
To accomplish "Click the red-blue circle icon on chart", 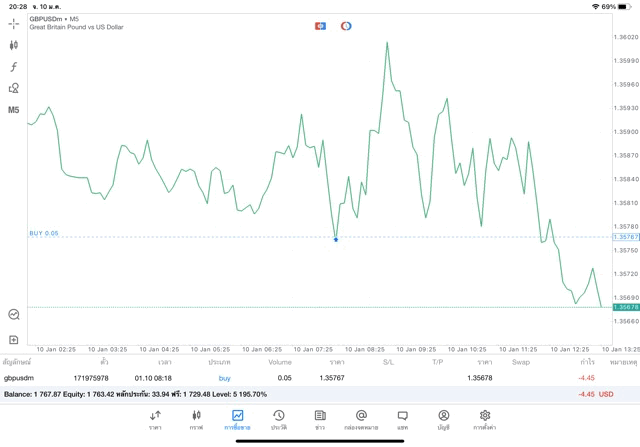I will pyautogui.click(x=346, y=26).
